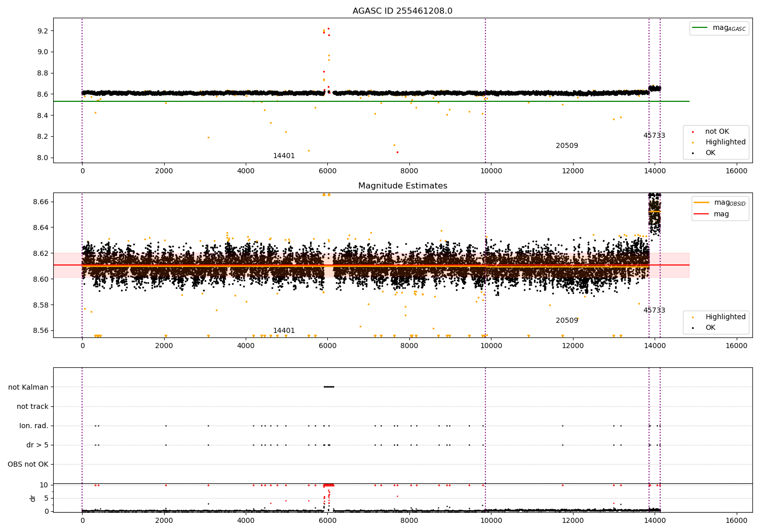Click the 'AGASC ID 255461208.0' plot title
Viewport: 760px width, 532px height.
(x=403, y=11)
